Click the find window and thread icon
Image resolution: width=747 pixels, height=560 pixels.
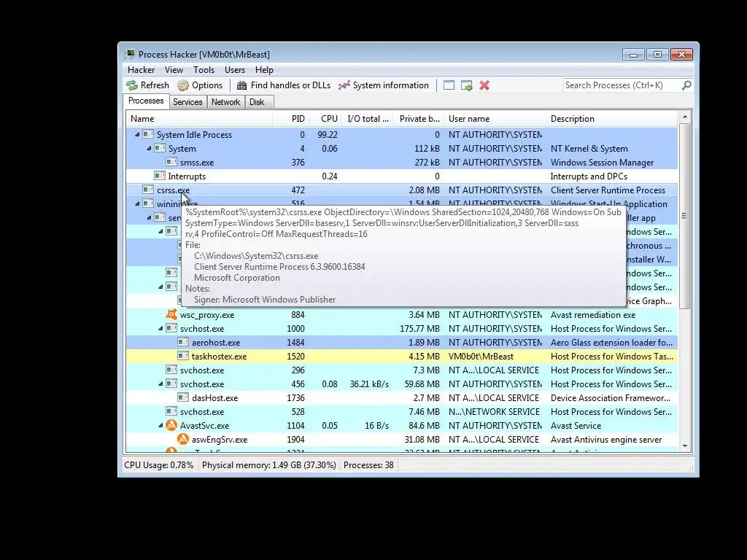click(466, 85)
